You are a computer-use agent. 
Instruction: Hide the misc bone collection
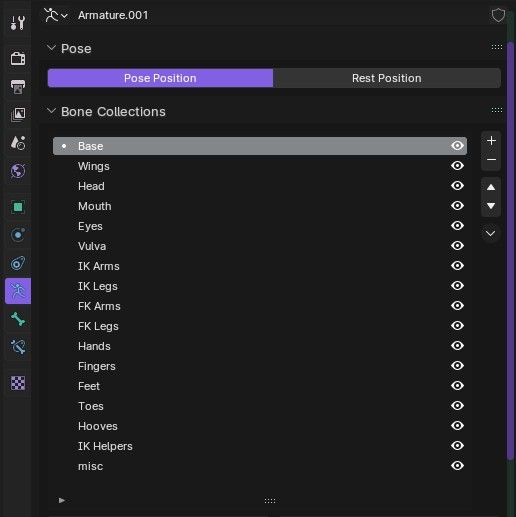pos(457,466)
